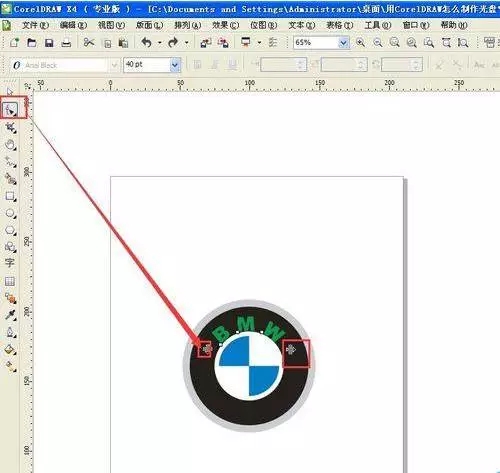Image resolution: width=500 pixels, height=473 pixels.
Task: Click the Zoom Out magnifier
Action: pos(377,42)
